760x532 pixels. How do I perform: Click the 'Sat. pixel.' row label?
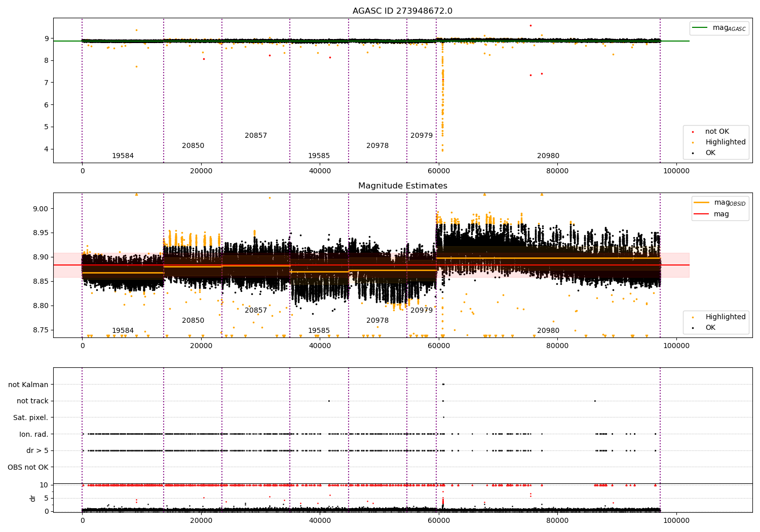point(31,418)
